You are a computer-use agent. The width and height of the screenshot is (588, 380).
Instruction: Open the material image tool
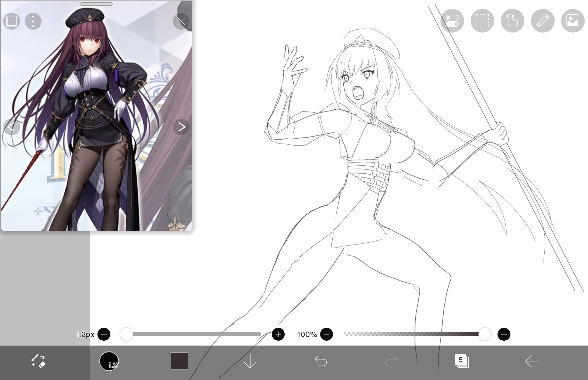tap(573, 21)
